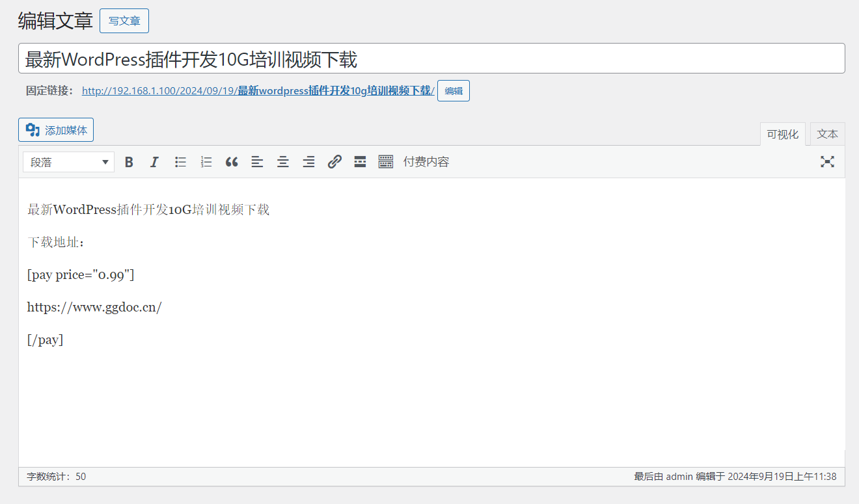This screenshot has width=859, height=504.
Task: Align text right
Action: (x=309, y=162)
